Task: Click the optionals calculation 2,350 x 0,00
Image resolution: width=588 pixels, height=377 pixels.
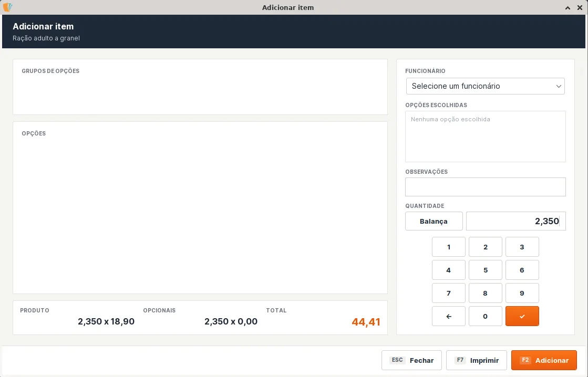Action: click(231, 321)
